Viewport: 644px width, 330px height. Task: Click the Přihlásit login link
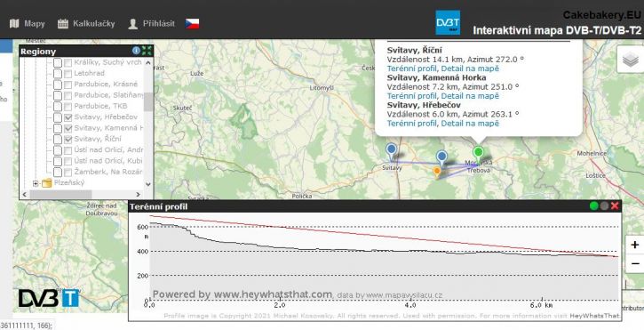(x=152, y=24)
